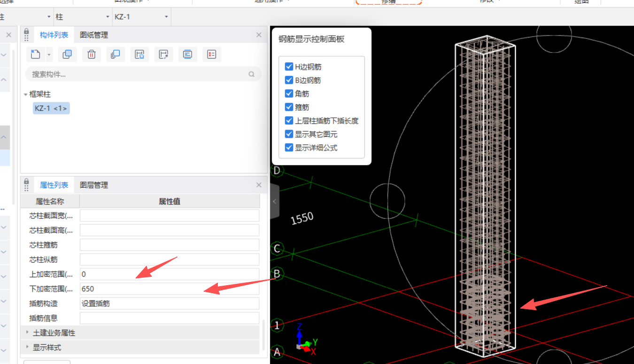Switch to the 图层管理 tab
Image resolution: width=634 pixels, height=364 pixels.
click(94, 185)
